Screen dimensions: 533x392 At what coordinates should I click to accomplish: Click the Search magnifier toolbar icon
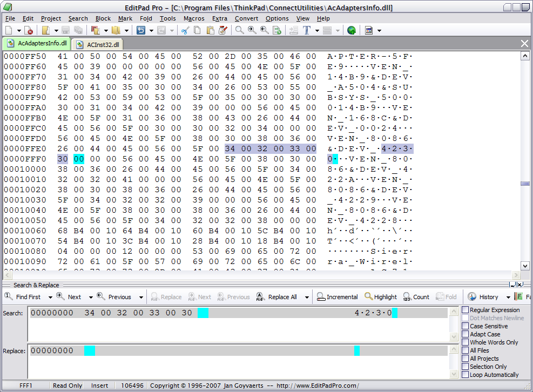[x=240, y=31]
